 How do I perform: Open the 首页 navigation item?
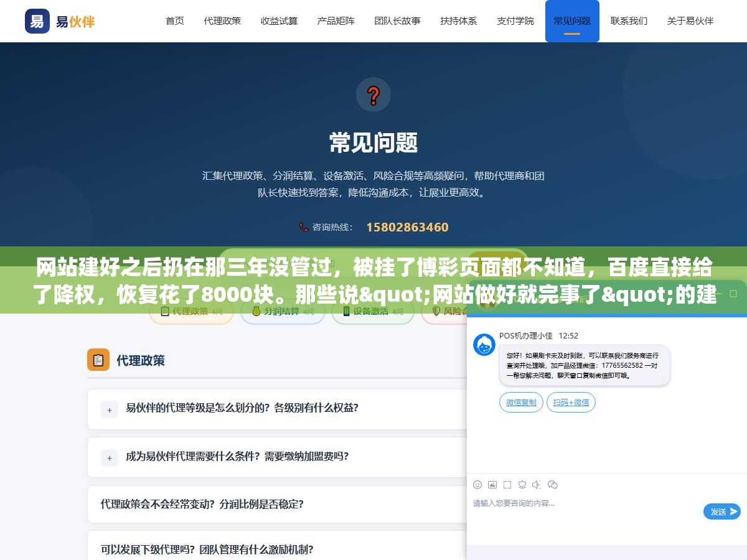(175, 21)
